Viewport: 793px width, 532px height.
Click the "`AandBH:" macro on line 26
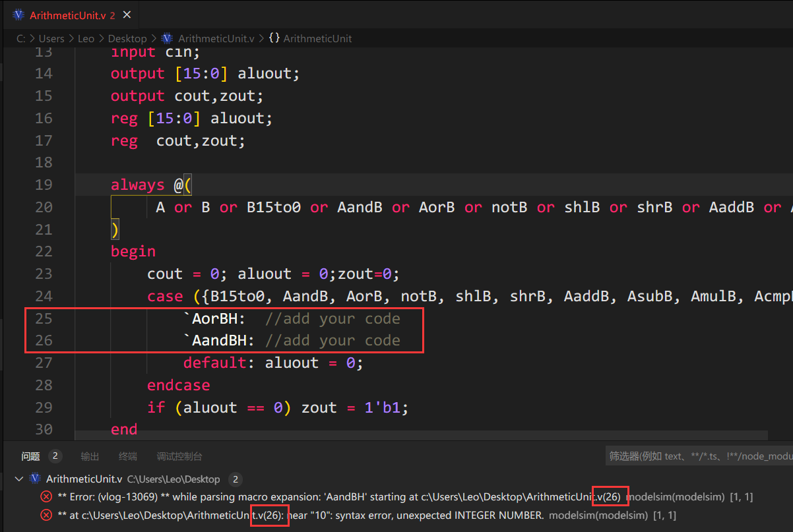pyautogui.click(x=219, y=340)
